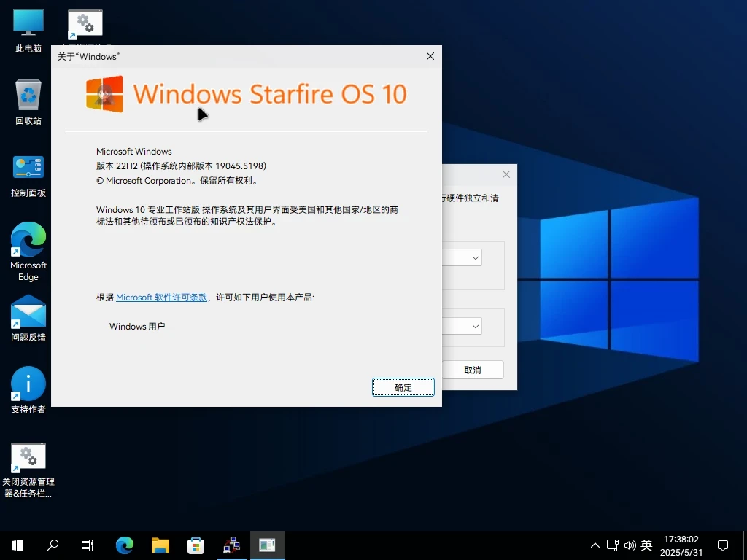The image size is (747, 560).
Task: Click the volume icon in system tray
Action: 630,545
